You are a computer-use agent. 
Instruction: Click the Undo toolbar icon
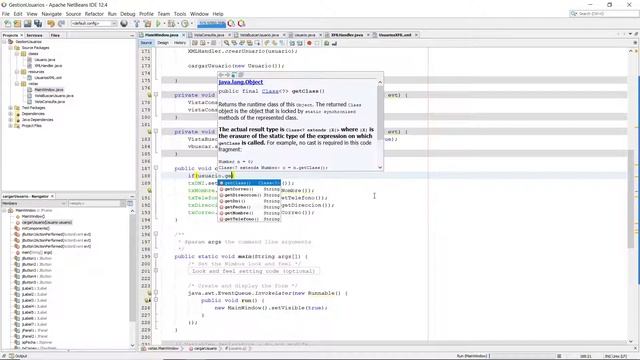tap(51, 24)
